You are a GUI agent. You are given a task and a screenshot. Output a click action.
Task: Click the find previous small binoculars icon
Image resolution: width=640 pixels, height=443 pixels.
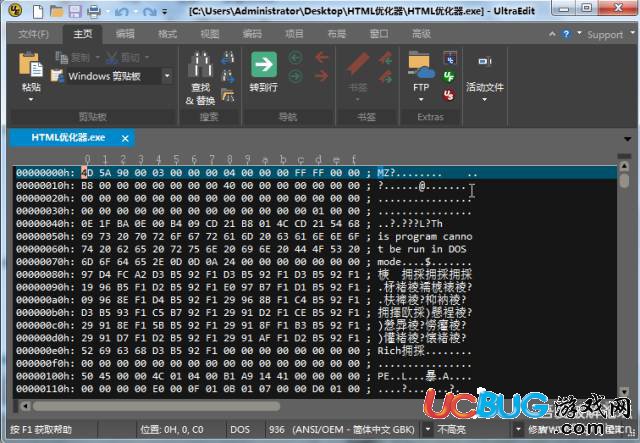click(227, 58)
